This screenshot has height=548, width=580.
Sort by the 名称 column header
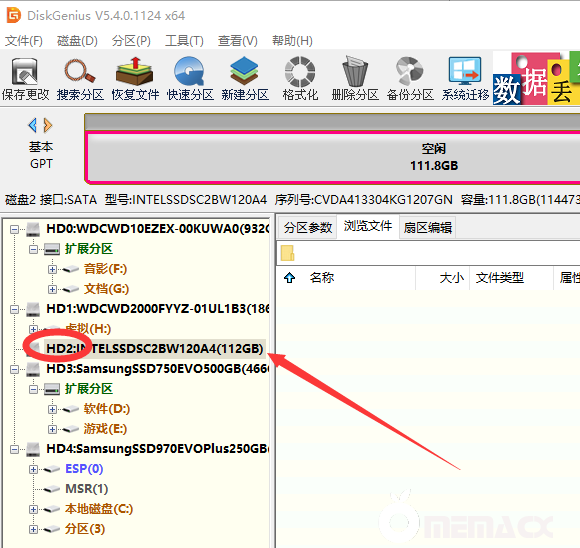point(322,278)
